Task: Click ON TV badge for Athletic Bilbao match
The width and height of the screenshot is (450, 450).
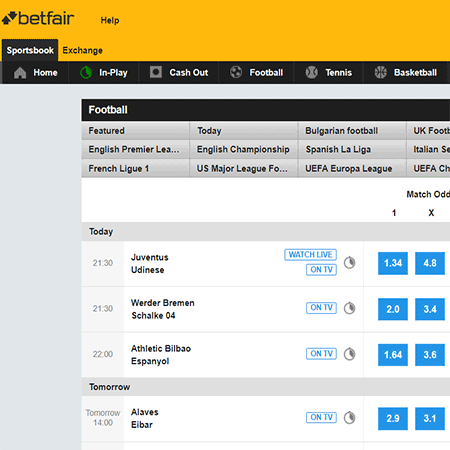Action: pos(321,354)
